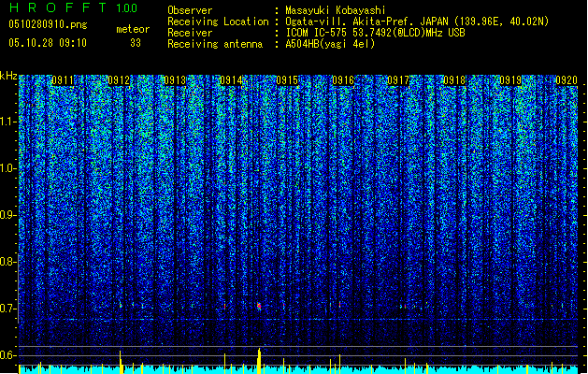Click the 0917 time marker
The height and width of the screenshot is (374, 588).
click(398, 80)
